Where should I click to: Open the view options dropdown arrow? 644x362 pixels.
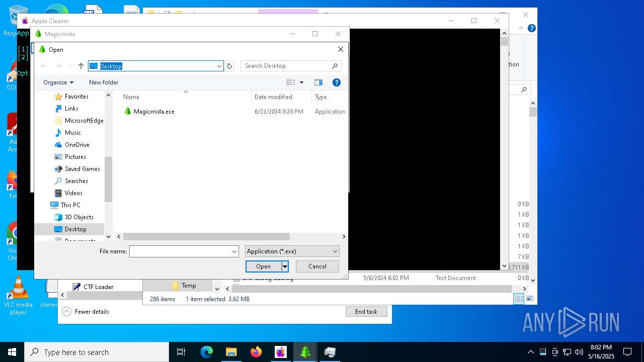[x=301, y=82]
